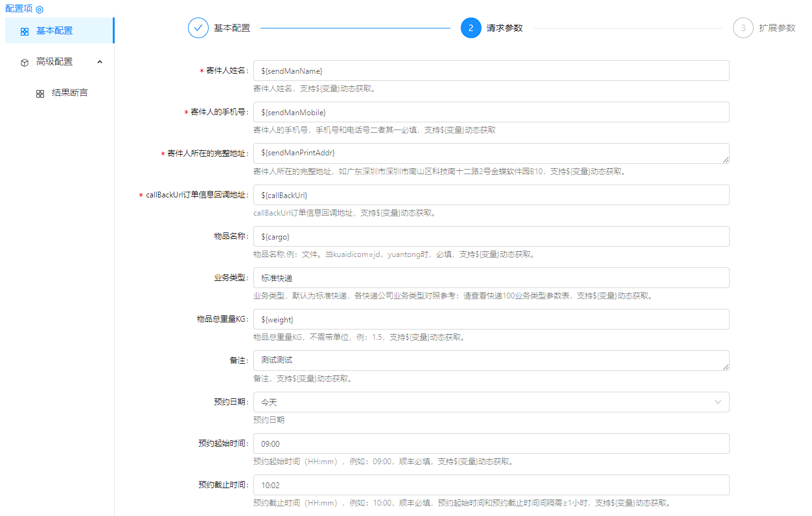Click the callBackUrl订单信息回调地址 input field

pyautogui.click(x=491, y=195)
